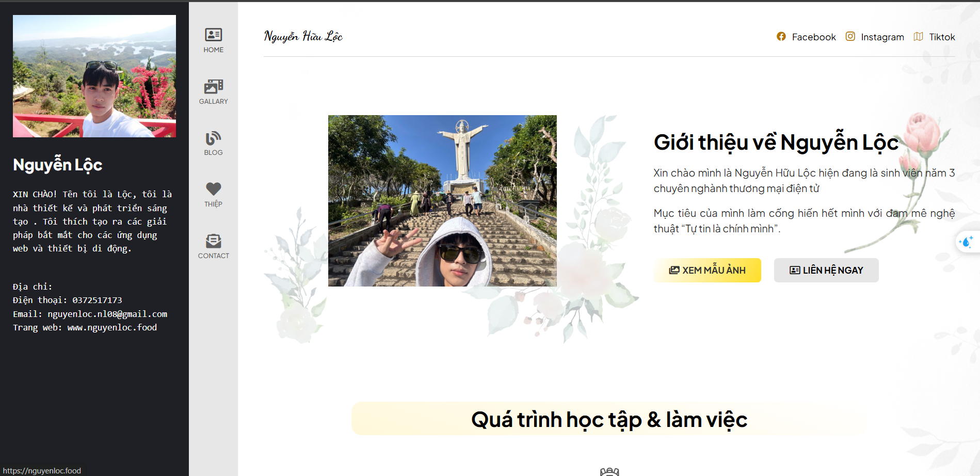The width and height of the screenshot is (980, 476).
Task: Click the statue selfie photo in the intro section
Action: [x=443, y=200]
